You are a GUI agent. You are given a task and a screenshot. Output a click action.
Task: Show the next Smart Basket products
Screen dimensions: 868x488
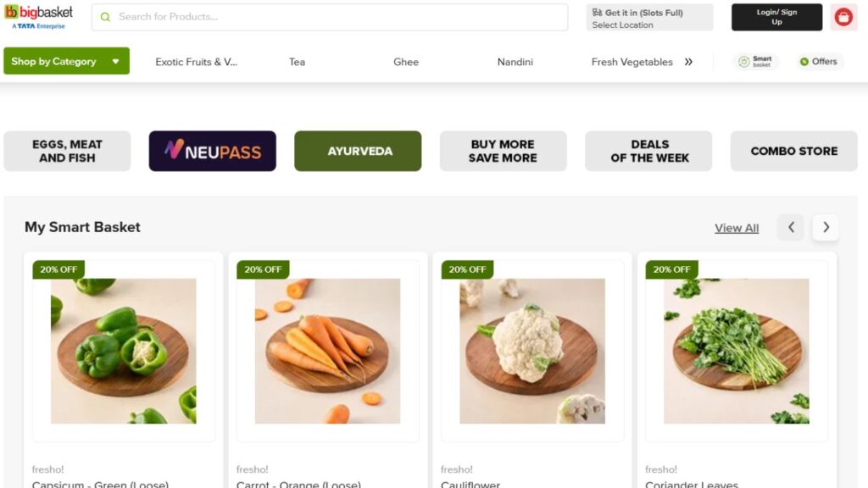(826, 227)
